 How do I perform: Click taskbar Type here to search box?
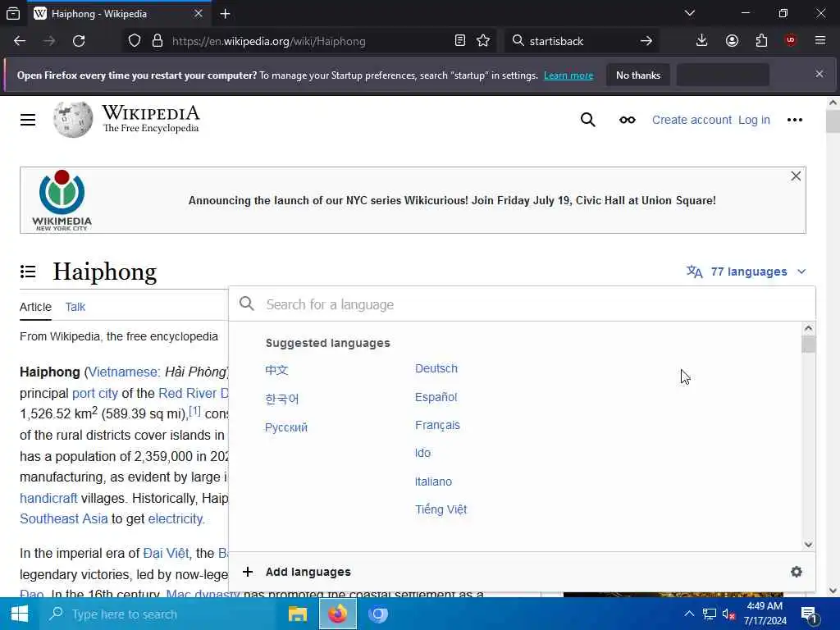(157, 614)
